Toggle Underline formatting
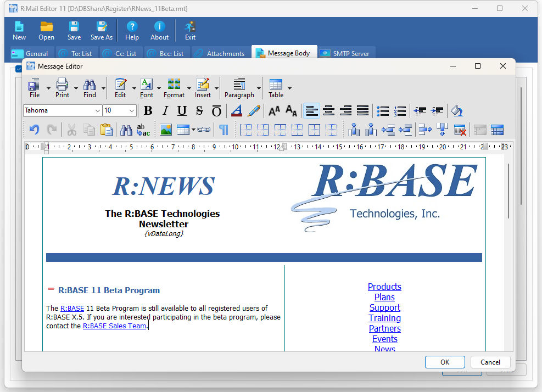Viewport: 542px width, 392px height. (182, 110)
